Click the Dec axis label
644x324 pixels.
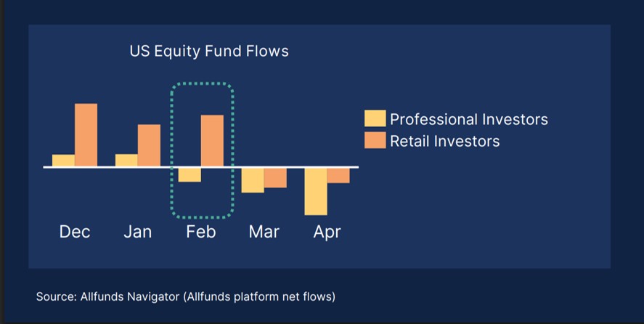click(75, 232)
